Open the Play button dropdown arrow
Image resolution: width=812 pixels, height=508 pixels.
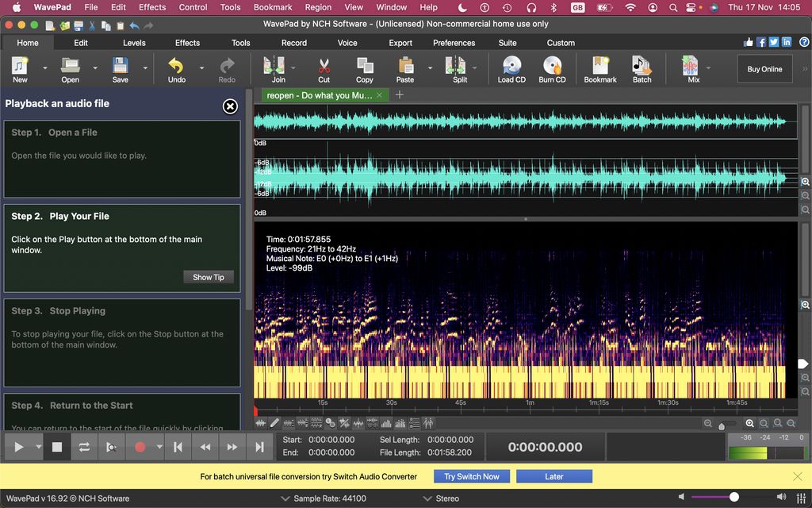point(36,446)
